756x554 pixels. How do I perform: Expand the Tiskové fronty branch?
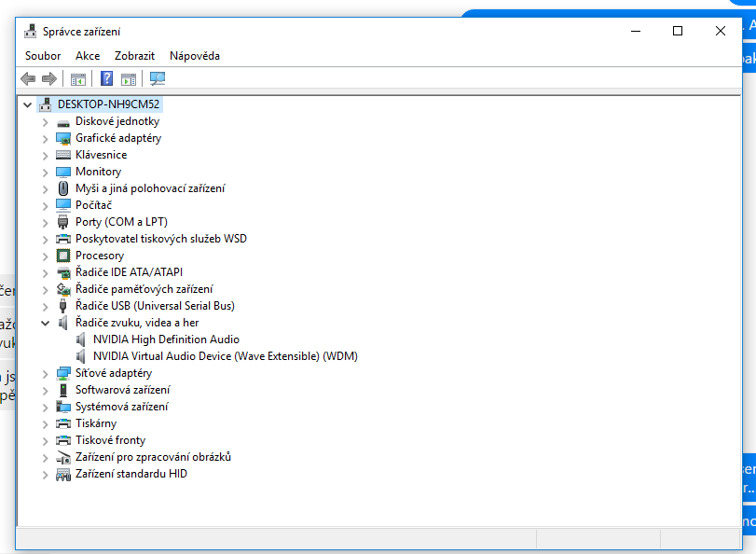tap(46, 441)
